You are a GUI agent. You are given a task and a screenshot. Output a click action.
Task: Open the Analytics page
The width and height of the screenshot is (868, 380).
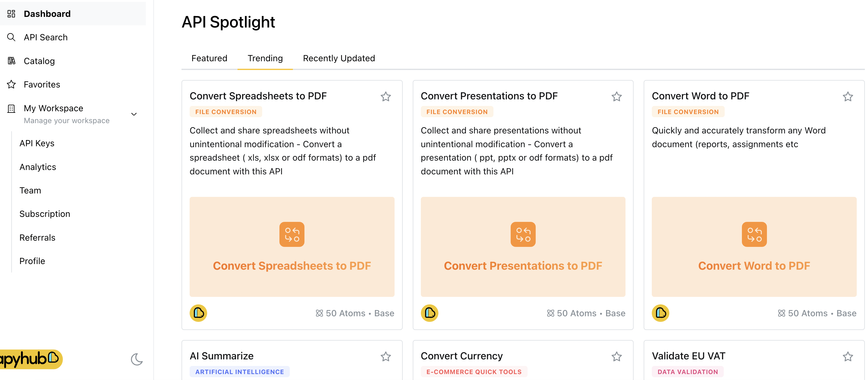(38, 167)
